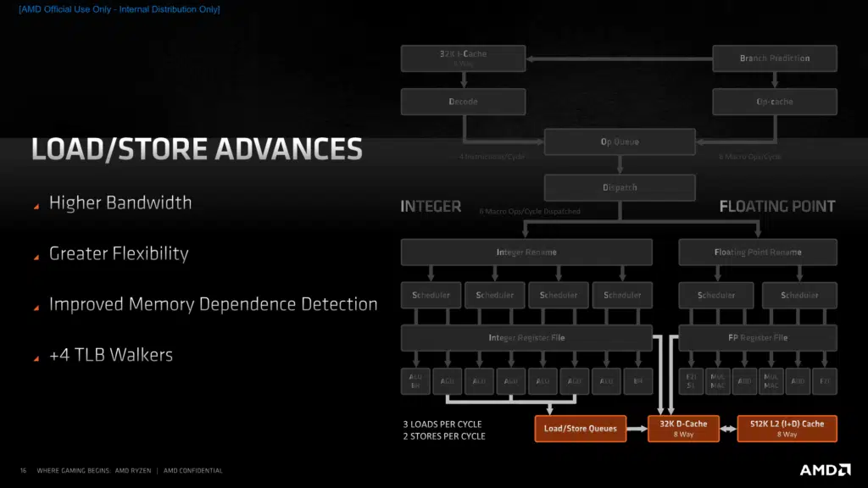Select the LOAD/STORE ADVANCES slide title
The height and width of the screenshot is (488, 868).
coord(197,149)
